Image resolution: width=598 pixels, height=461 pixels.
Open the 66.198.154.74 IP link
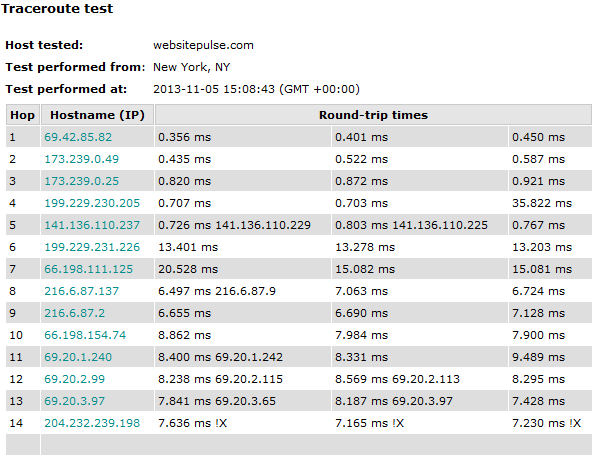pyautogui.click(x=85, y=335)
